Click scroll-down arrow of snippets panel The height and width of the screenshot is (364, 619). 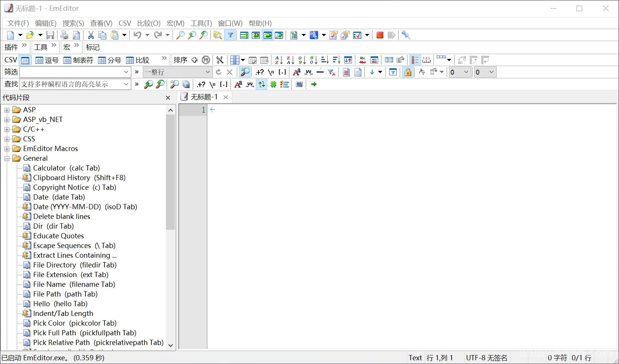[x=170, y=345]
